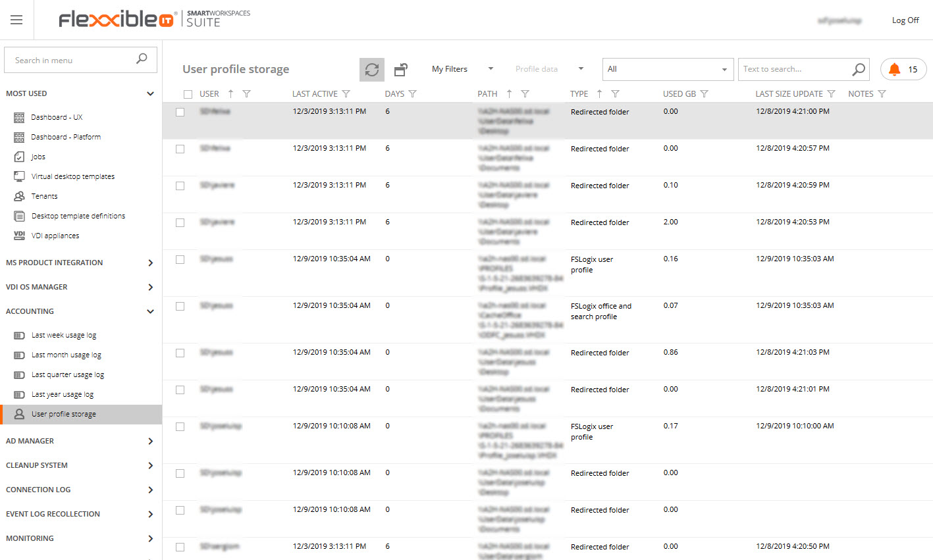Check the checkbox on the first highlighted row
933x560 pixels.
[180, 112]
